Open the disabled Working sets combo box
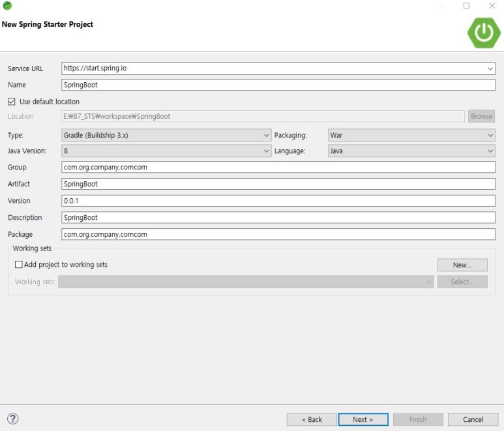Viewport: 504px width, 431px height. tap(246, 282)
